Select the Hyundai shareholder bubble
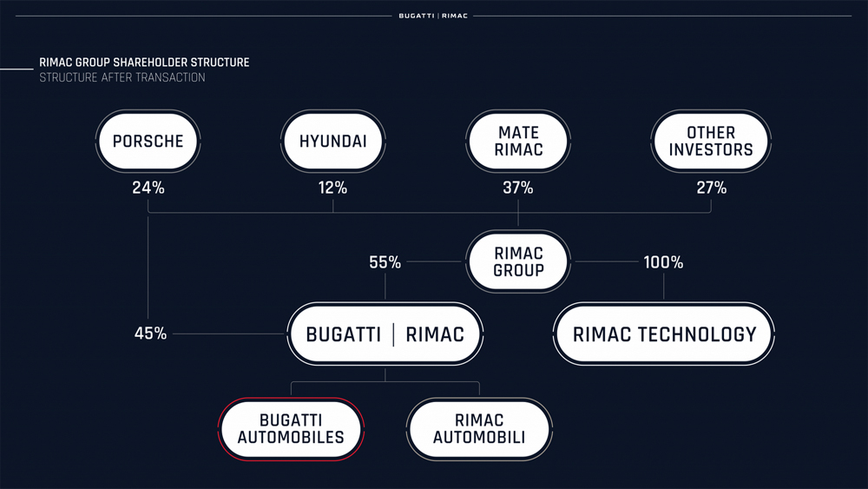 [332, 142]
